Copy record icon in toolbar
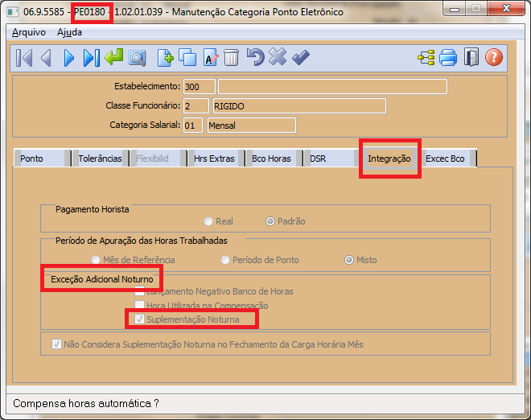The image size is (531, 420). point(187,57)
